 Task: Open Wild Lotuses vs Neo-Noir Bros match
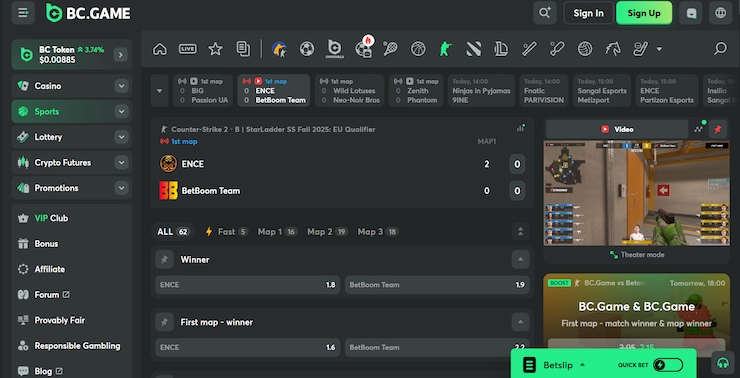pos(349,91)
